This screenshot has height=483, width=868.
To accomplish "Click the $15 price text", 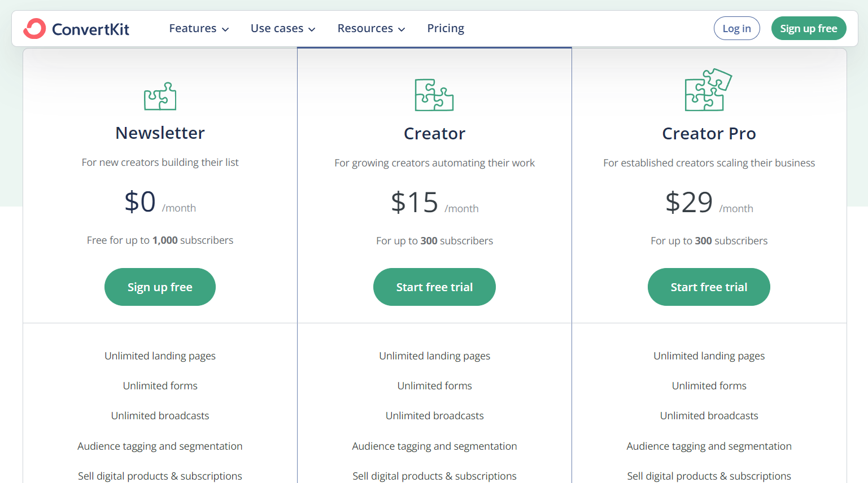I will pyautogui.click(x=415, y=202).
